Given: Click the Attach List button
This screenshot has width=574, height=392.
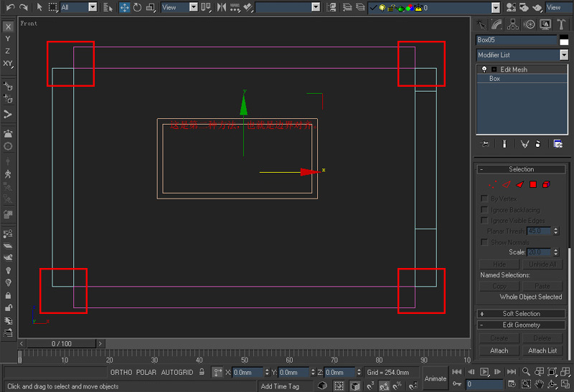Looking at the screenshot, I should pos(542,350).
